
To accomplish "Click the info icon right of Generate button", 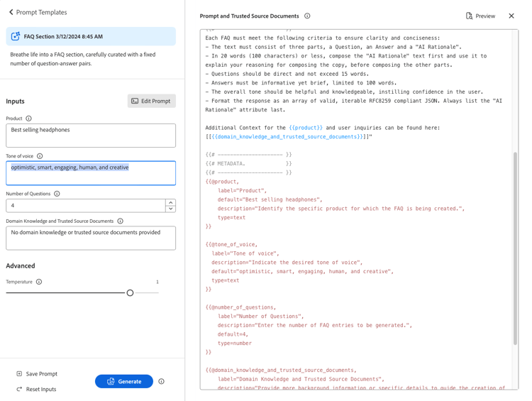I will (162, 381).
